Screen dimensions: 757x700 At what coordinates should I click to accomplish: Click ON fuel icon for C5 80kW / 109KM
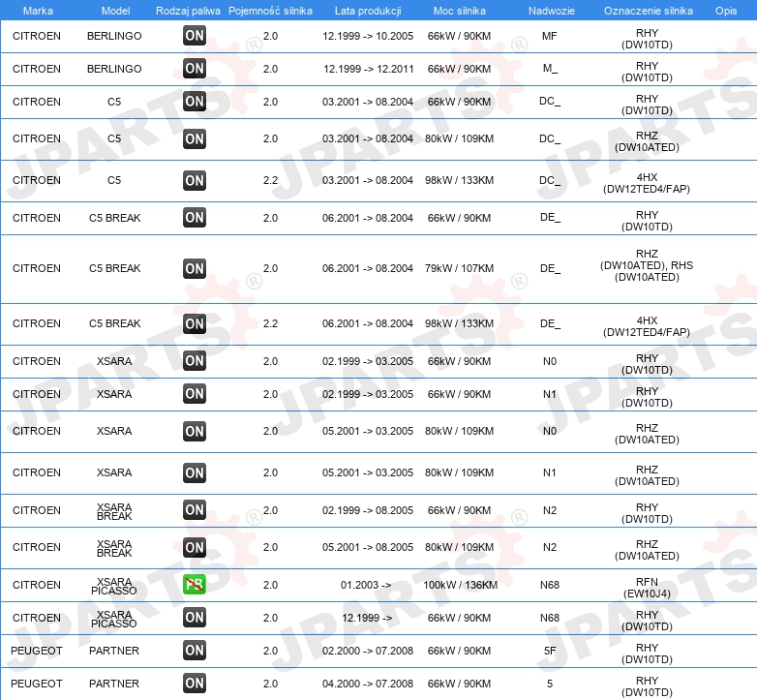click(x=195, y=138)
